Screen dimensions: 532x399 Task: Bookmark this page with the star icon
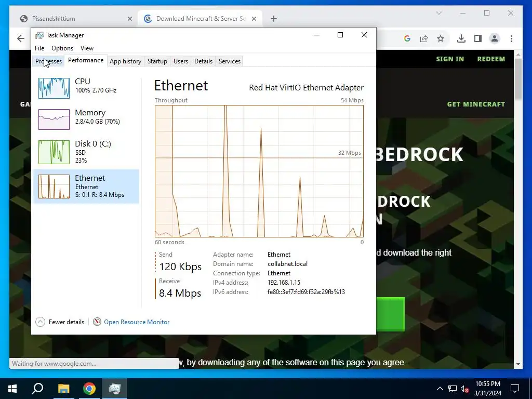[x=441, y=38]
